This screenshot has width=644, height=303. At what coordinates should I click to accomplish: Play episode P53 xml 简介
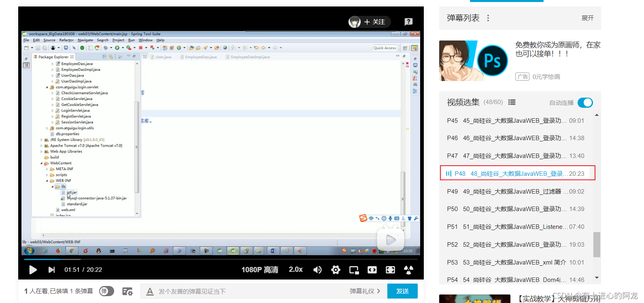click(516, 262)
